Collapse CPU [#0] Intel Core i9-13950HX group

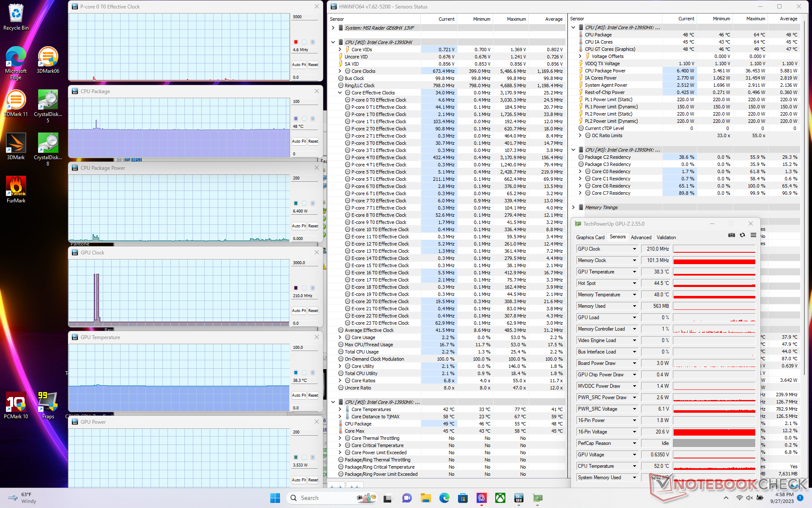[x=333, y=42]
